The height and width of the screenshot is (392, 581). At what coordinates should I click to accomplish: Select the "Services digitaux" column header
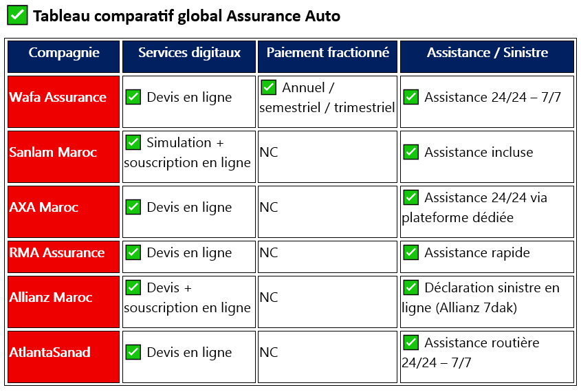coord(189,53)
